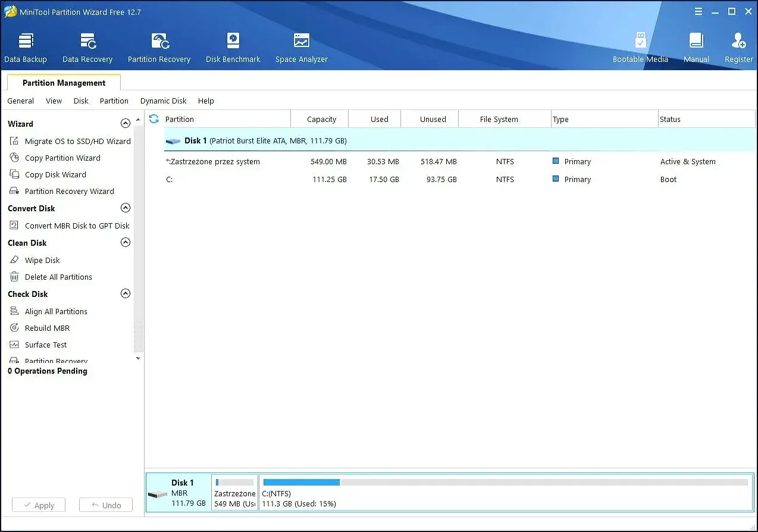The width and height of the screenshot is (758, 532).
Task: Click the Copy Disk Wizard icon
Action: point(14,174)
